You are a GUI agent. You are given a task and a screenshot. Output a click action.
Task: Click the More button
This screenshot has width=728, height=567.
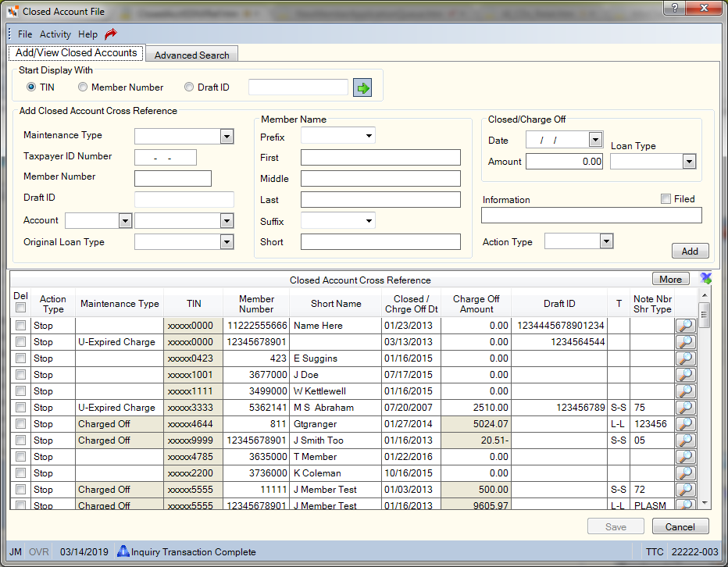pos(670,279)
